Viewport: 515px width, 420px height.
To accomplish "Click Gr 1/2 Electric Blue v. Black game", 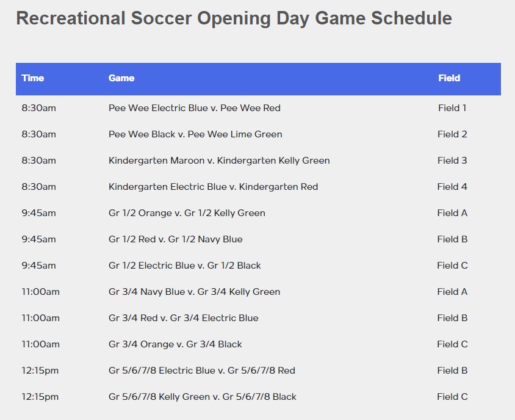I will 185,266.
